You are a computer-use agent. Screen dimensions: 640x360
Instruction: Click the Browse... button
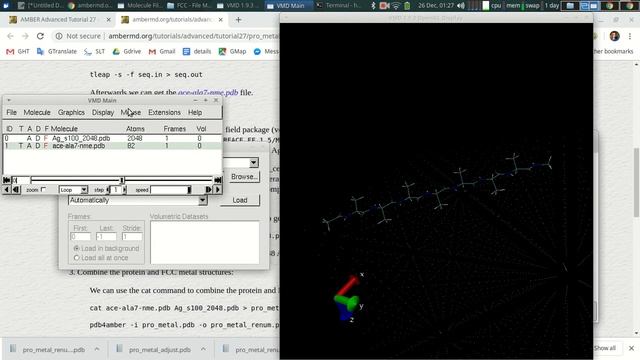(x=244, y=177)
